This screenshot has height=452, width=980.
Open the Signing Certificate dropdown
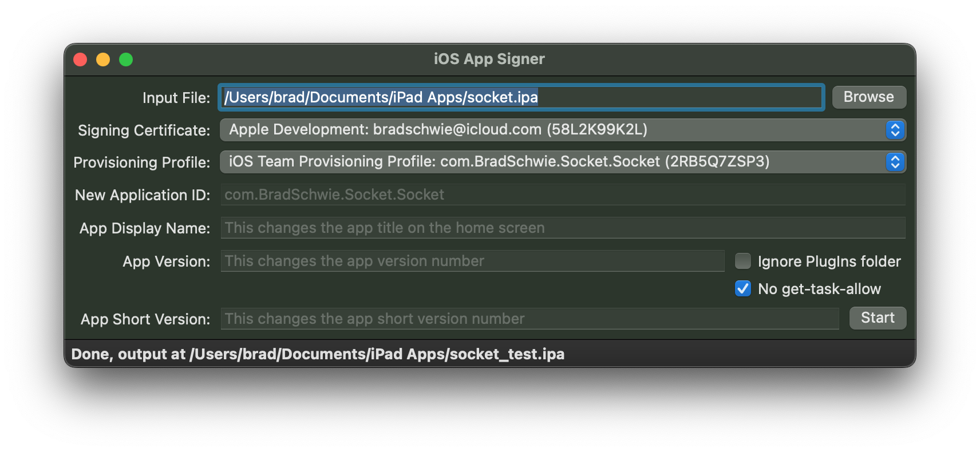(563, 130)
